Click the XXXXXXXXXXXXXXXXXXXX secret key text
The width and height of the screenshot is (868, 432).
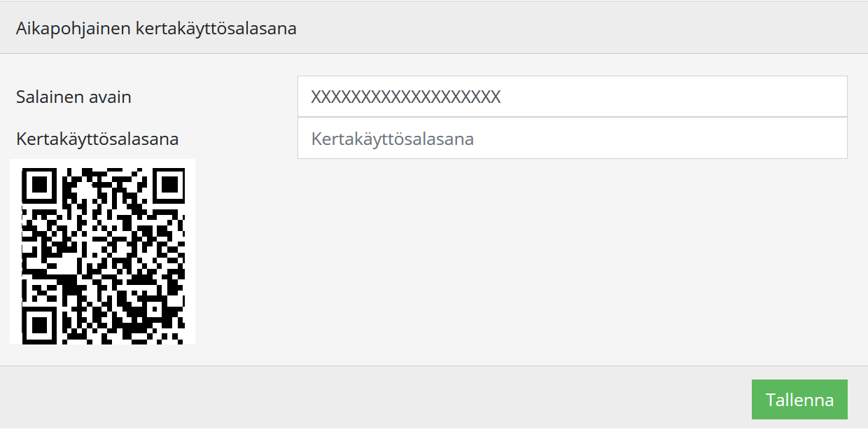406,97
